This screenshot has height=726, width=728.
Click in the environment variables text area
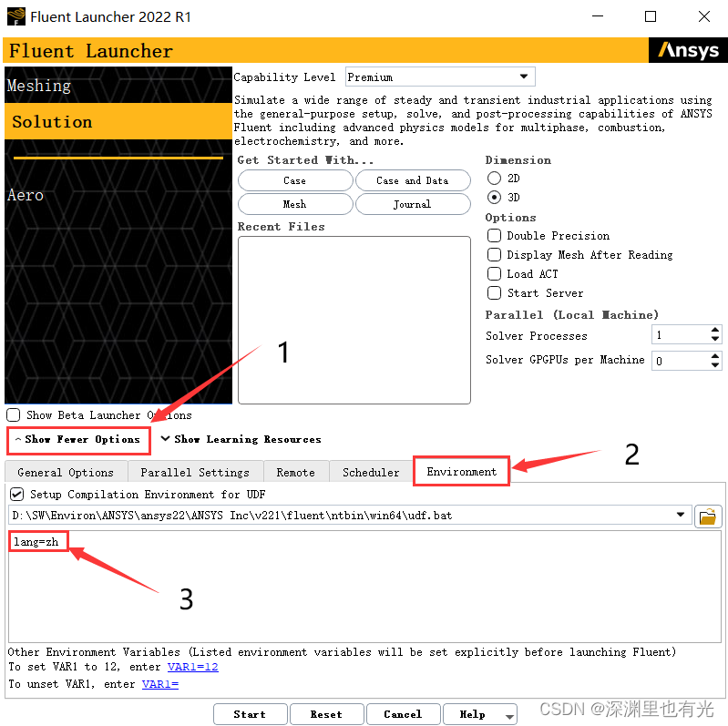click(x=364, y=592)
